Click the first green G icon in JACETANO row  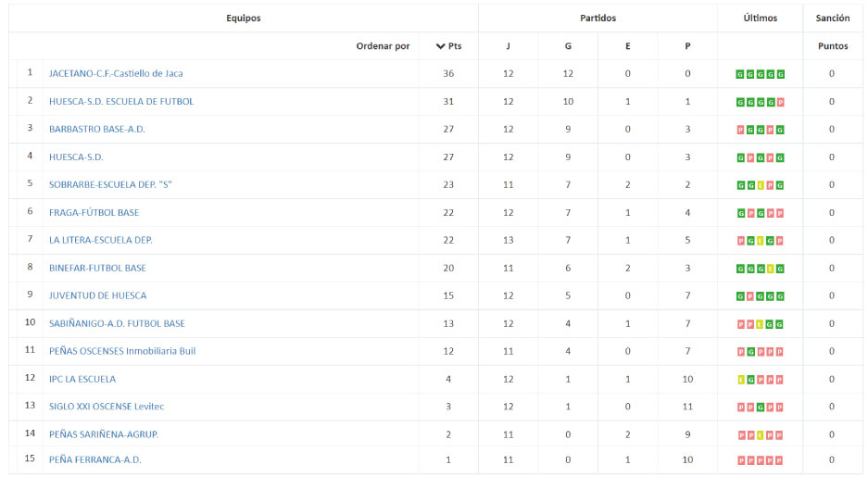tap(740, 74)
